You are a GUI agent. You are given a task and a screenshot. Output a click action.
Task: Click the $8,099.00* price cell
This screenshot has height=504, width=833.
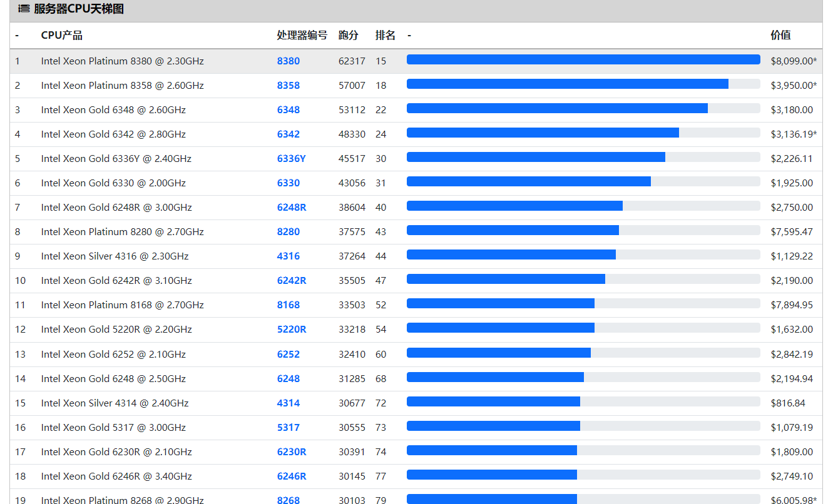click(794, 61)
